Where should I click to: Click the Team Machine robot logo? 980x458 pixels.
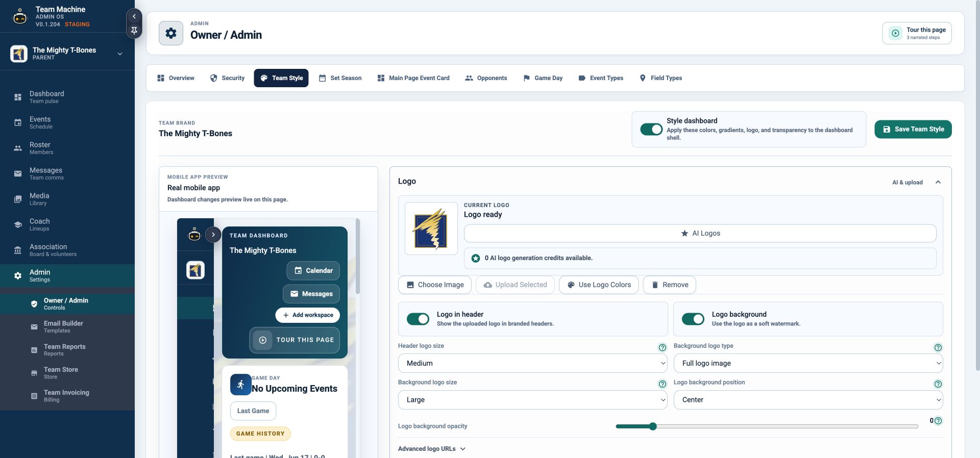coord(19,17)
